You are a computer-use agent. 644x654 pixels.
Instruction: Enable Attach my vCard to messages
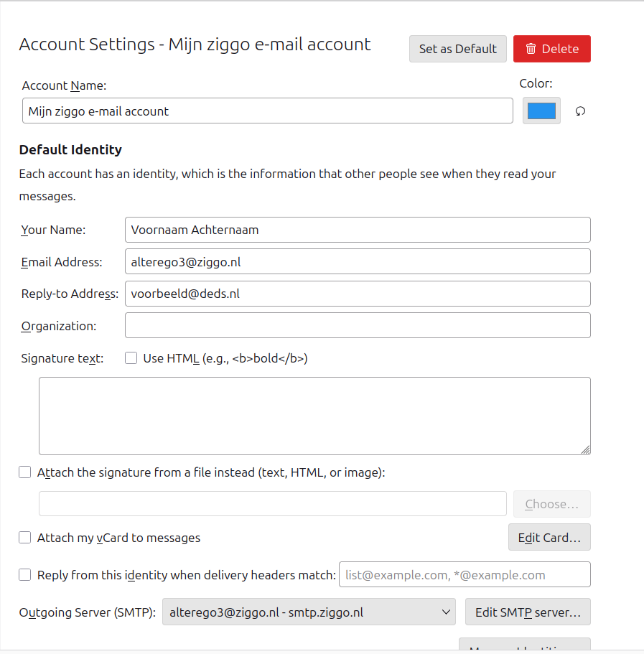[25, 538]
